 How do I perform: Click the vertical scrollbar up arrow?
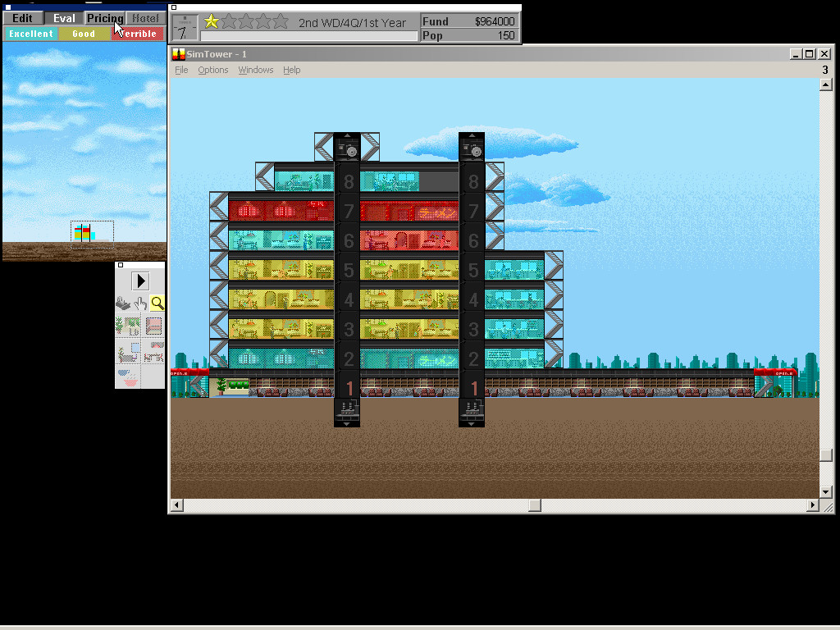[x=825, y=84]
